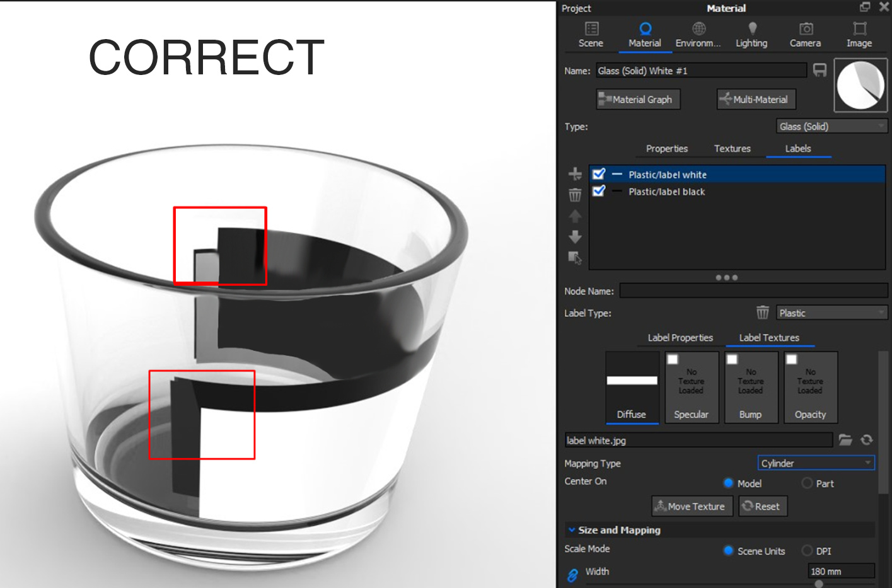Viewport: 892px width, 588px height.
Task: Delete label type with trash icon
Action: (763, 313)
